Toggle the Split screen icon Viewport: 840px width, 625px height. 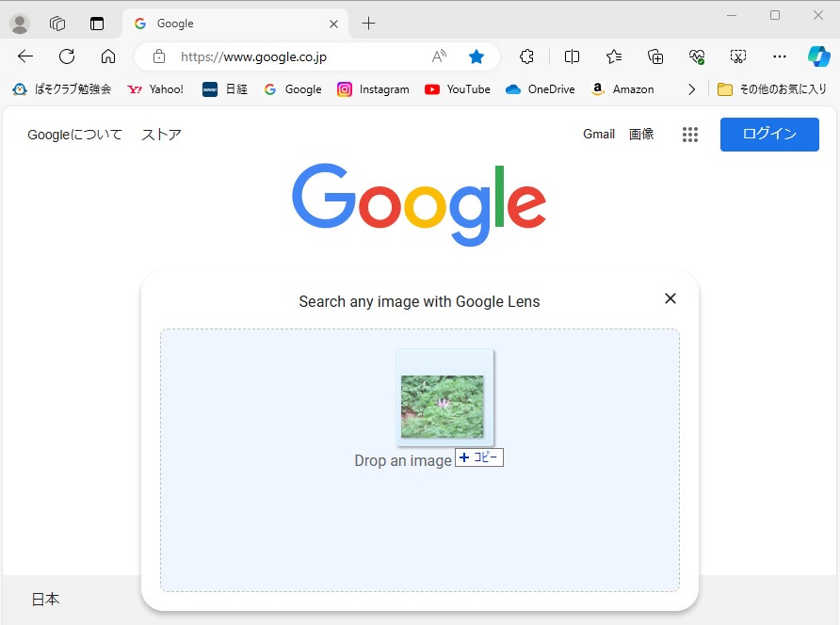572,56
